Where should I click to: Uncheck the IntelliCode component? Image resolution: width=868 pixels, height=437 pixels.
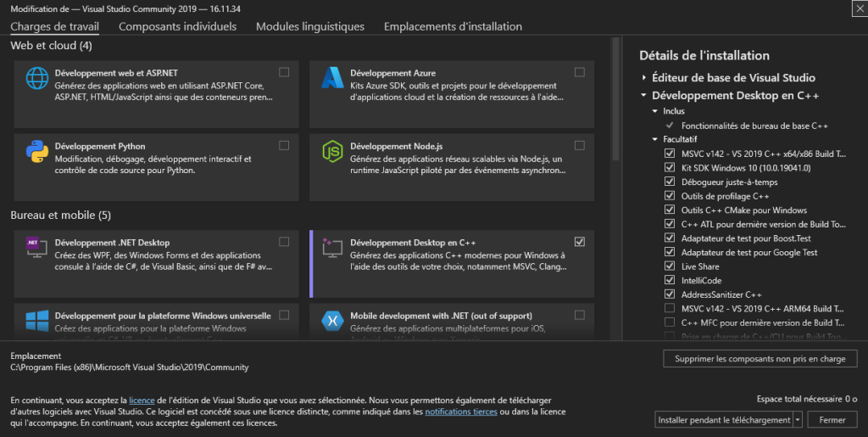click(x=670, y=280)
